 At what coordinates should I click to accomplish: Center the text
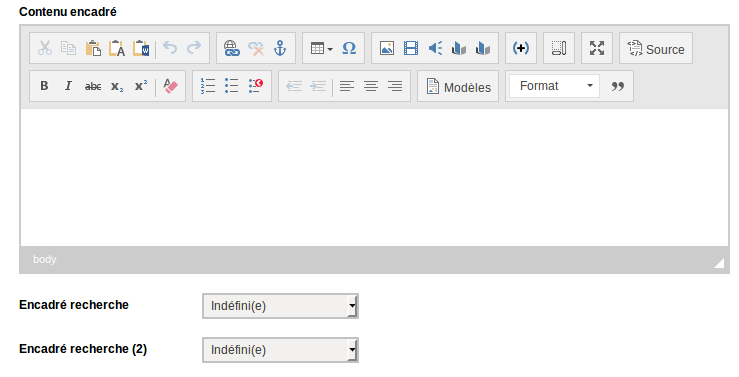(x=371, y=86)
